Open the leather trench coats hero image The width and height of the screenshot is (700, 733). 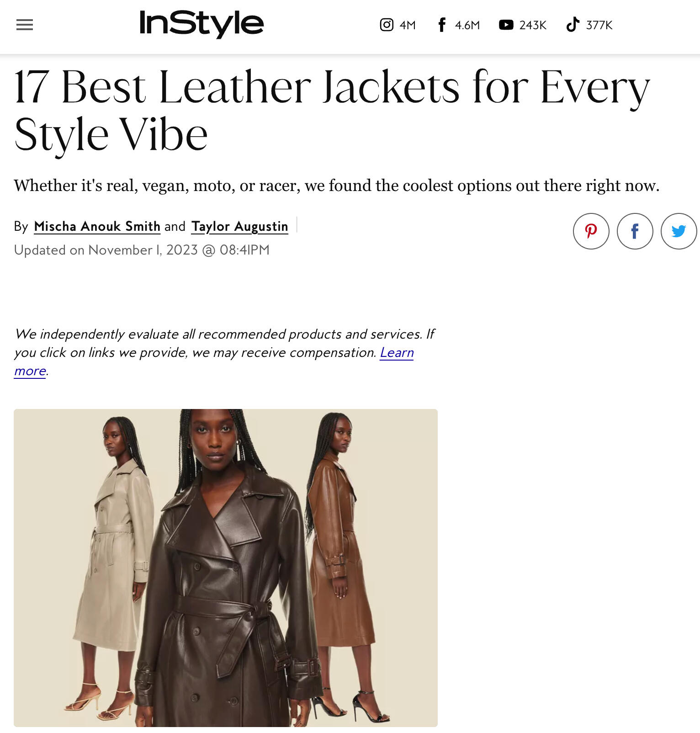[226, 568]
